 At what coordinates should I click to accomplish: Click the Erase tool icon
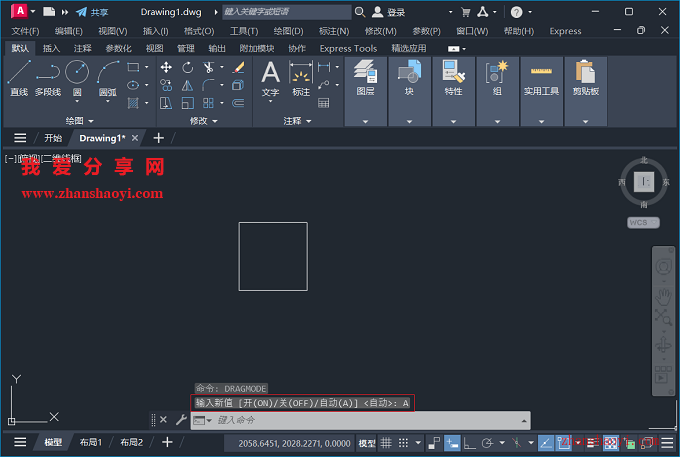[238, 67]
